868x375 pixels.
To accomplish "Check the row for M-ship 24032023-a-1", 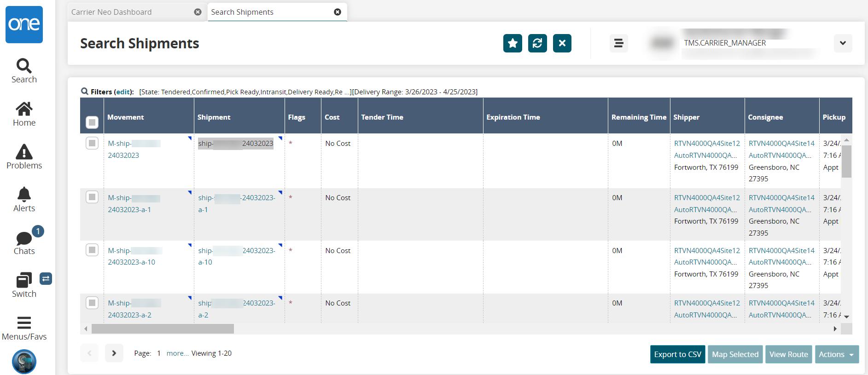I will pyautogui.click(x=92, y=197).
